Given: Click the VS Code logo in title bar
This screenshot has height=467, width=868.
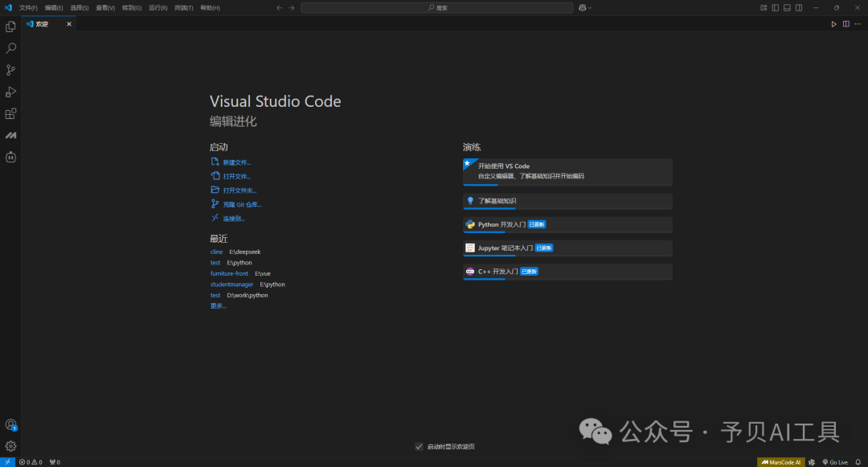Looking at the screenshot, I should (8, 8).
